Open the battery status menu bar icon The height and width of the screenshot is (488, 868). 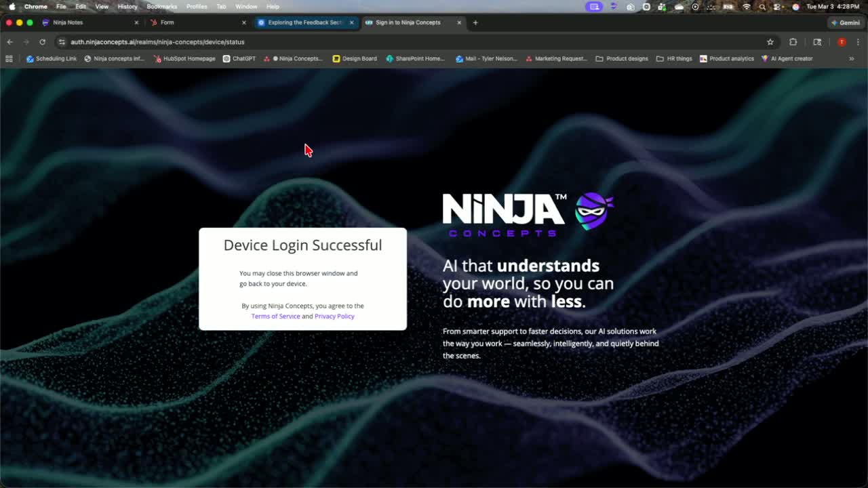click(x=728, y=6)
